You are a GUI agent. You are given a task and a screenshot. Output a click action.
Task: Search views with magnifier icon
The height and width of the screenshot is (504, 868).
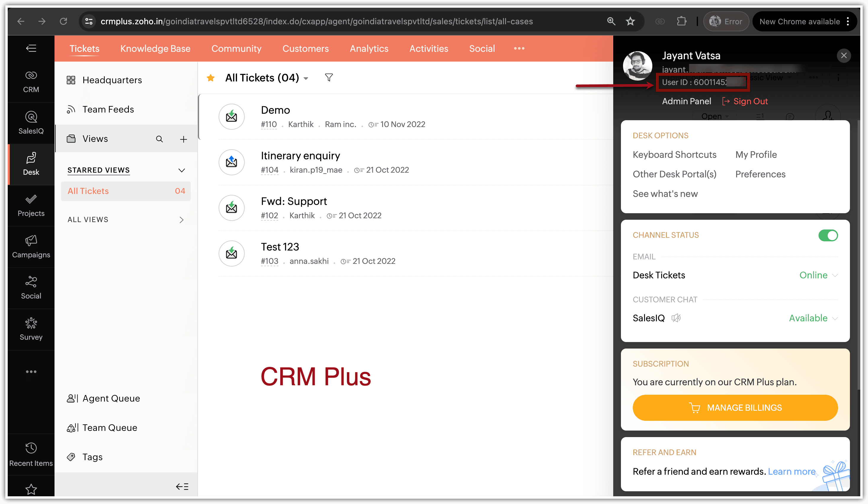click(159, 139)
